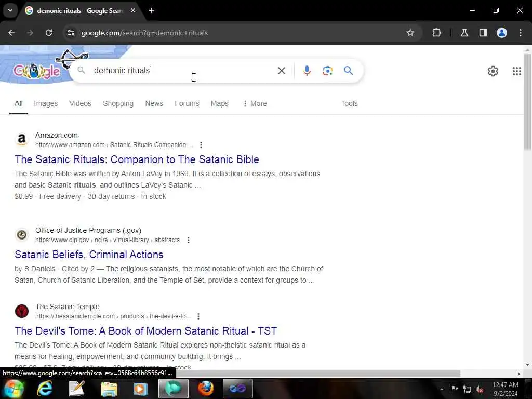The image size is (532, 399).
Task: Launch Internet Explorer from taskbar
Action: (45, 389)
